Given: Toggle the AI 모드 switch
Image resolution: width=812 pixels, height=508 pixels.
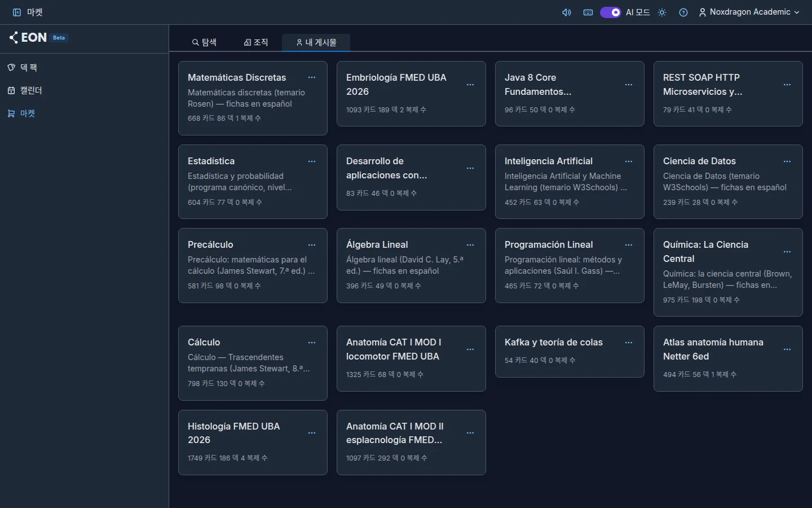Looking at the screenshot, I should click(610, 12).
